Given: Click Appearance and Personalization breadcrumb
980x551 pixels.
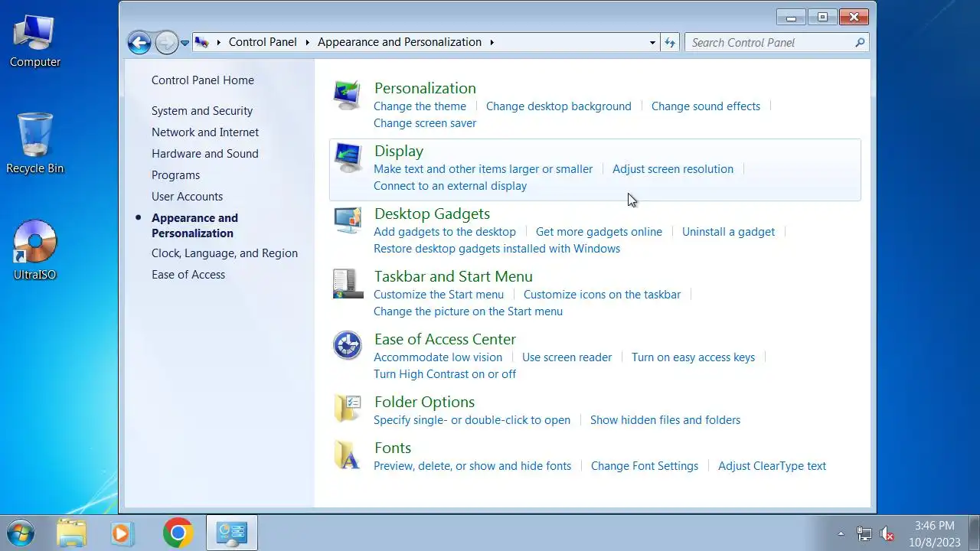Looking at the screenshot, I should (x=400, y=42).
